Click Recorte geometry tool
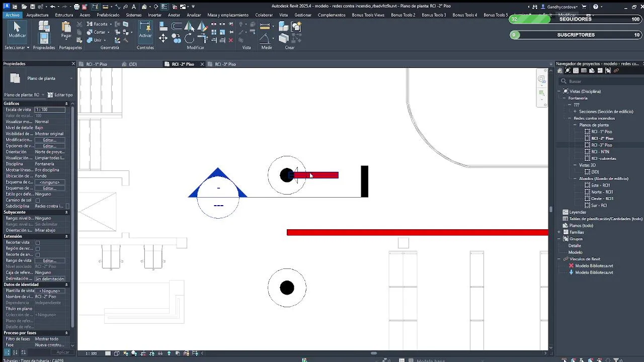This screenshot has height=362, width=644. click(97, 24)
